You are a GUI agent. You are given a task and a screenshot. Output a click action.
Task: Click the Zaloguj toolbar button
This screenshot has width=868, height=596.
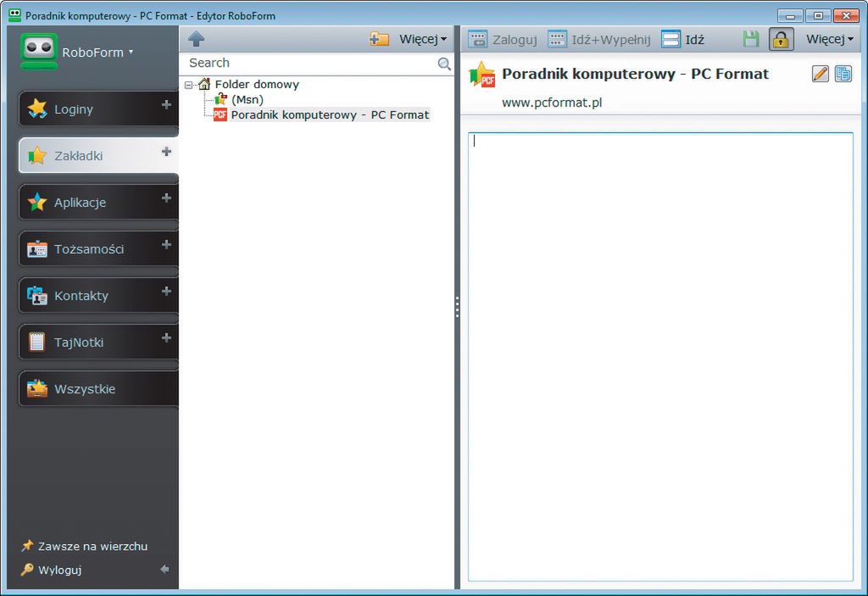[x=503, y=39]
